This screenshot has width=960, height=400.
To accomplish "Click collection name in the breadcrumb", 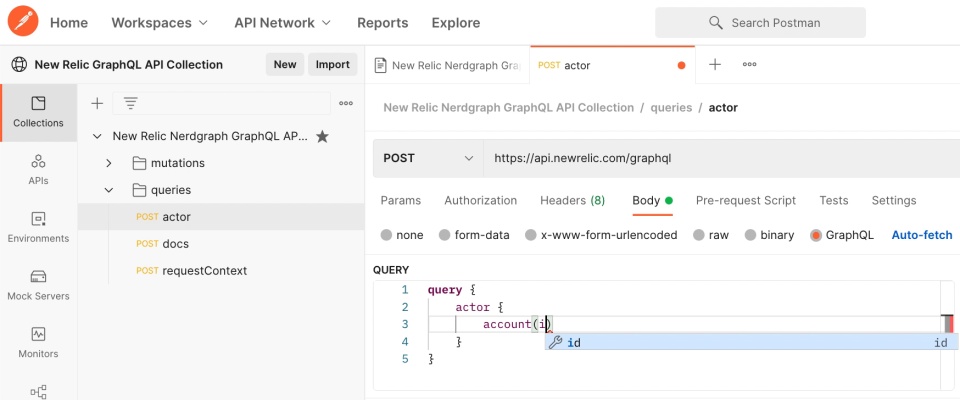I will (509, 108).
